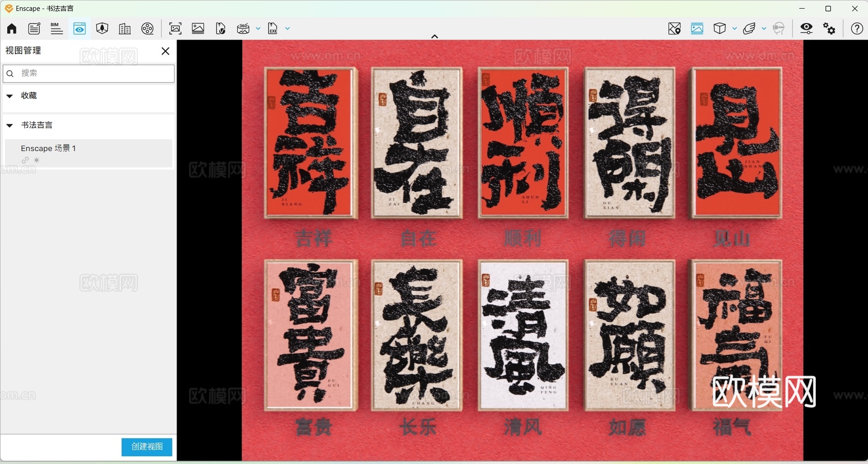Screen dimensions: 868x464
Task: Click the Home icon in the toolbar
Action: coord(12,28)
